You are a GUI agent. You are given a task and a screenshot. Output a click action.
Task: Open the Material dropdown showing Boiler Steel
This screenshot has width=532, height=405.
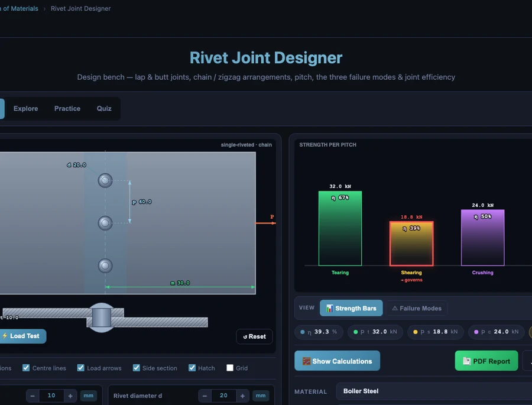434,391
